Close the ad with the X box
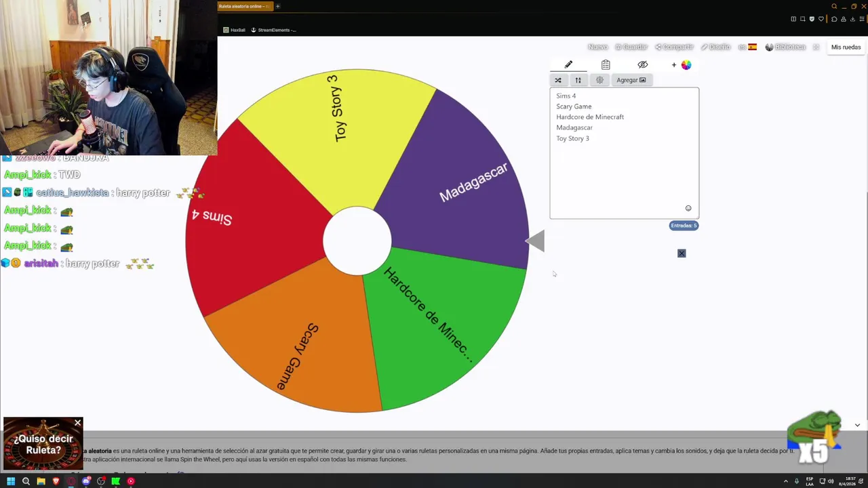Image resolution: width=868 pixels, height=488 pixels. point(682,253)
